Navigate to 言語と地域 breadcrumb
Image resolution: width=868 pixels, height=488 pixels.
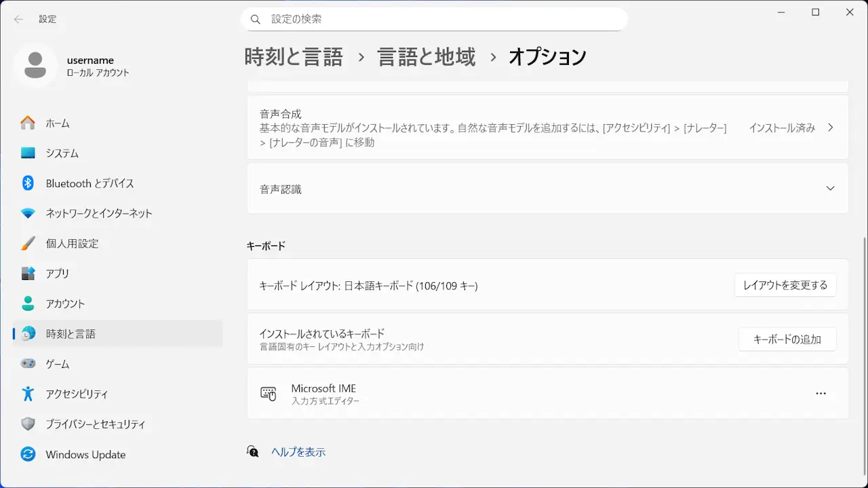coord(426,57)
